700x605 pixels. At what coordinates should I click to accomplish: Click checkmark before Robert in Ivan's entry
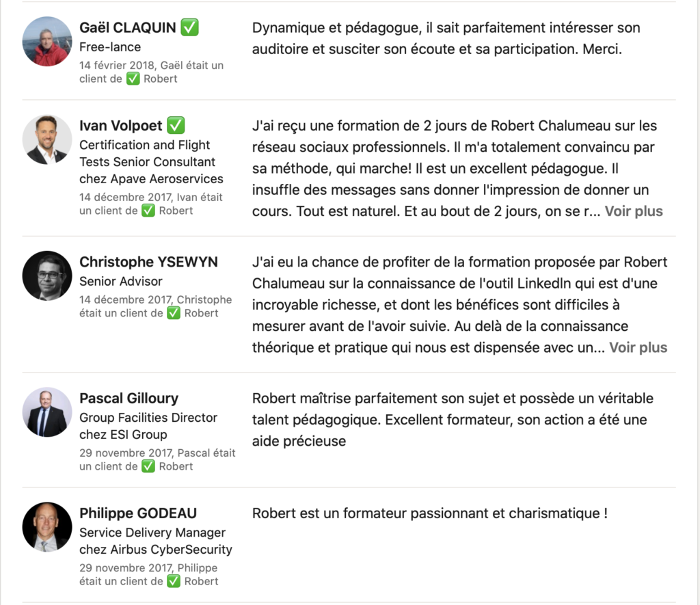(x=148, y=211)
